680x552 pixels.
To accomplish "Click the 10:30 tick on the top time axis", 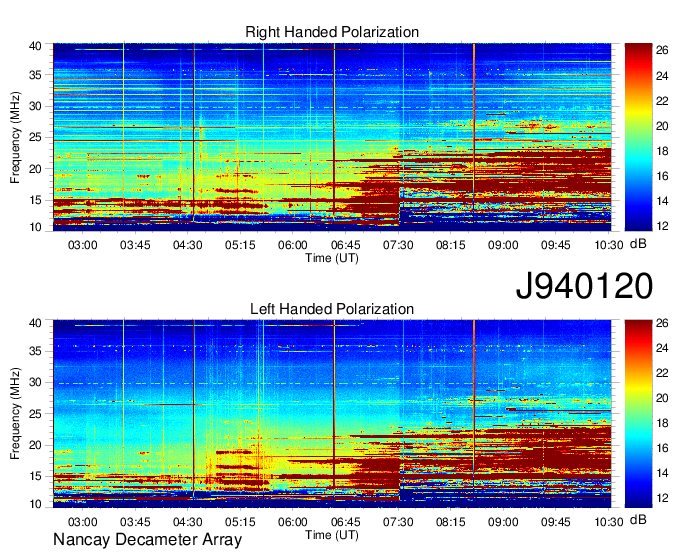I will [x=608, y=245].
